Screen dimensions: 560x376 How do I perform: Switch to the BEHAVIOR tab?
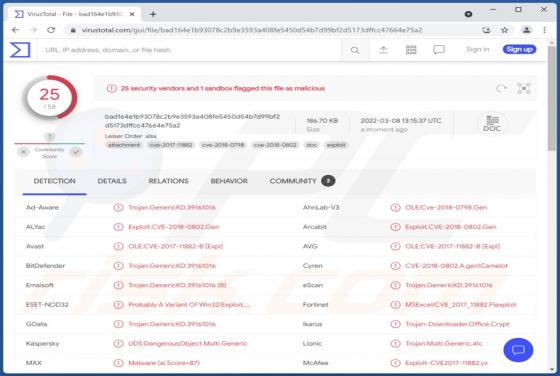click(229, 181)
